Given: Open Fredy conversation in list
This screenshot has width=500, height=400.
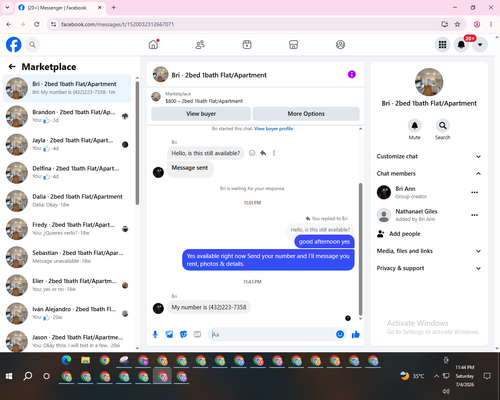Looking at the screenshot, I should (x=67, y=229).
